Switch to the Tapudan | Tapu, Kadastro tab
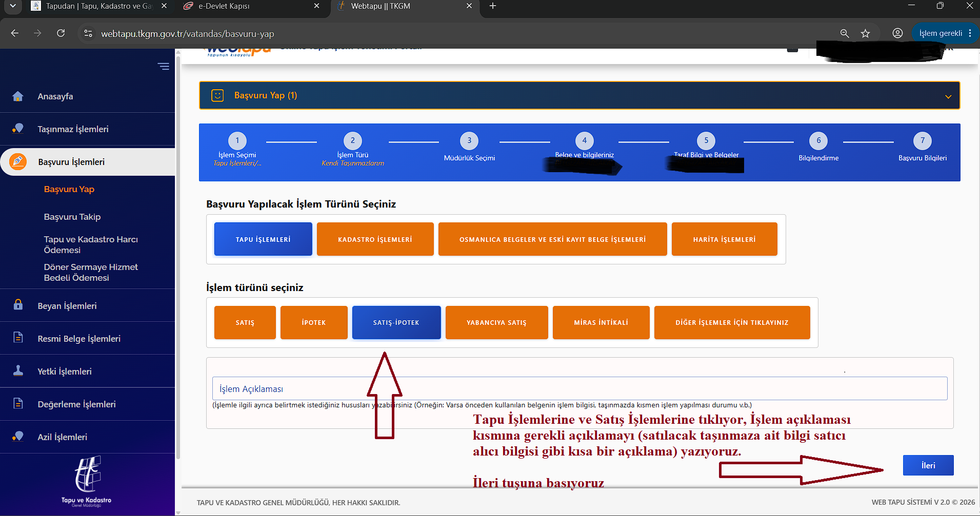 pos(99,6)
